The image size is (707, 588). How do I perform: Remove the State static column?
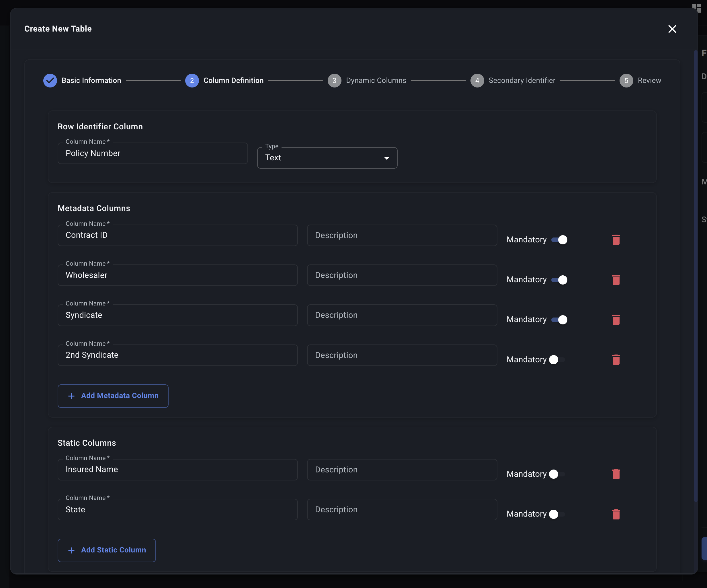point(616,514)
